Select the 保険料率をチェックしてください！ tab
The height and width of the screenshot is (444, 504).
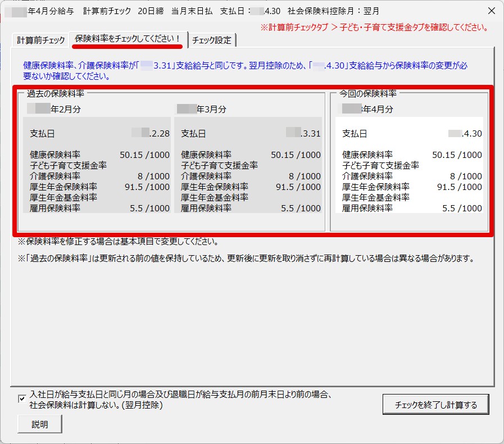pos(128,39)
